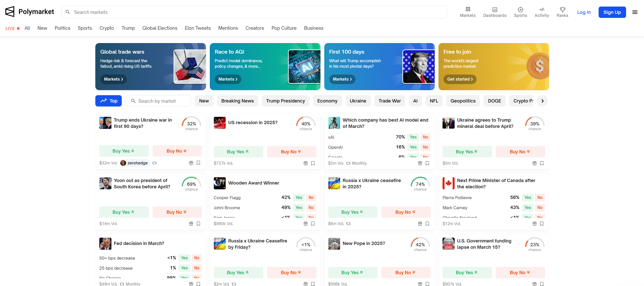Click gift icon on Canada Prime Minister card

[535, 224]
